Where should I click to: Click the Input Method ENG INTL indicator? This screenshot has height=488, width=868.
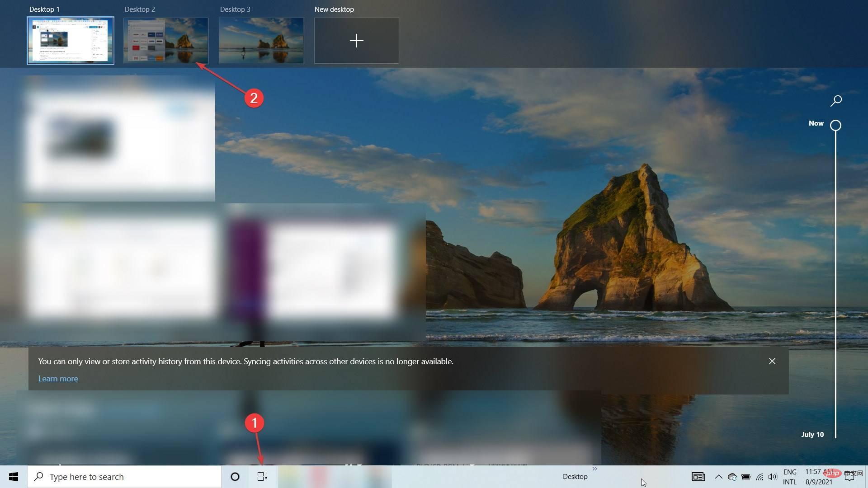click(x=791, y=476)
